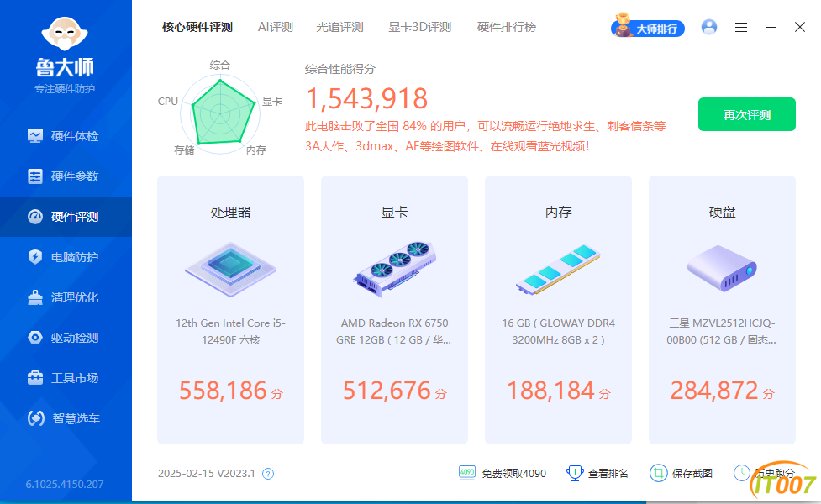Click the processor chip illustration
The image size is (821, 504).
[x=230, y=270]
